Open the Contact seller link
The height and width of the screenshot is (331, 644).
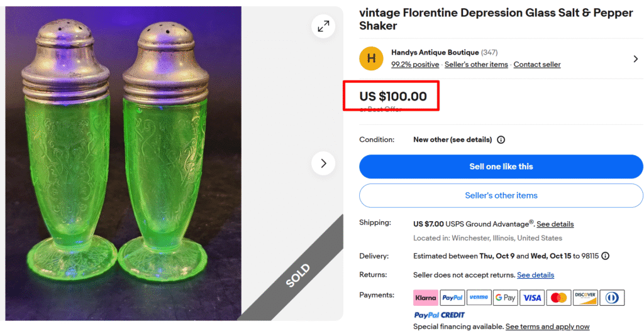click(536, 65)
